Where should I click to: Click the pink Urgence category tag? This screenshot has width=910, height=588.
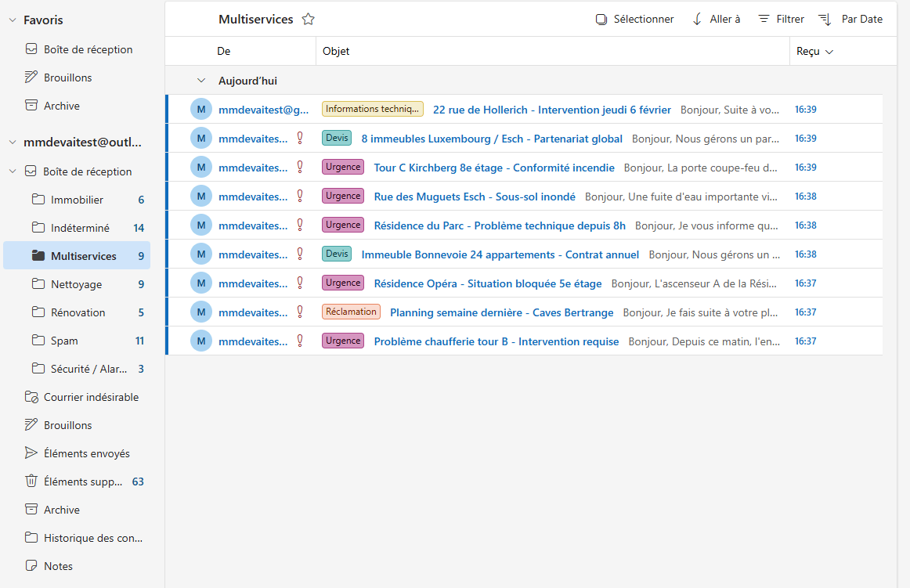[x=342, y=167]
